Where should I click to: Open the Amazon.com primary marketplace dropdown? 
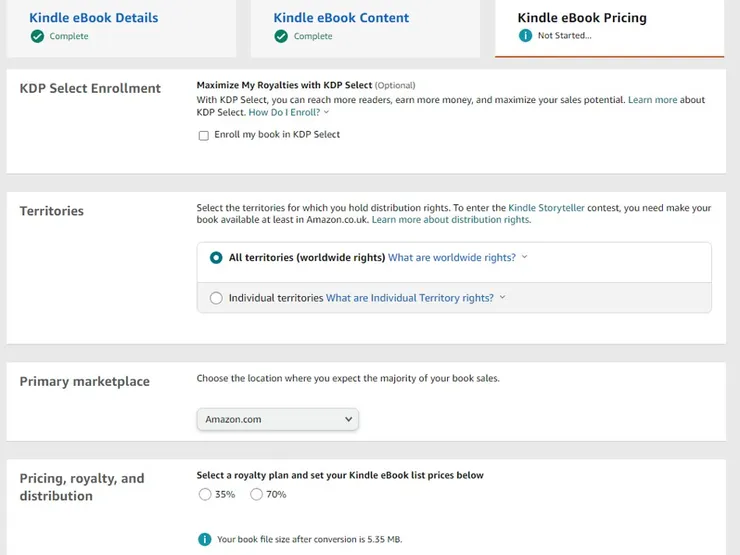[277, 420]
